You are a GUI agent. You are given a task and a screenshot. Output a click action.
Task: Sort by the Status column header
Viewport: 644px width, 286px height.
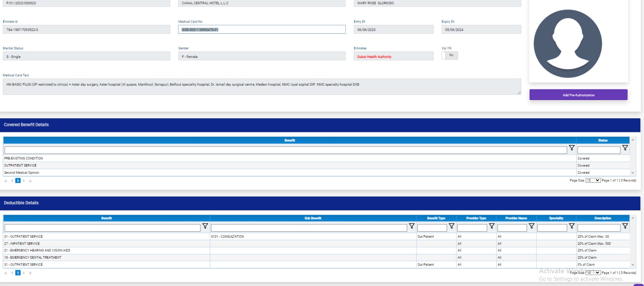(603, 140)
